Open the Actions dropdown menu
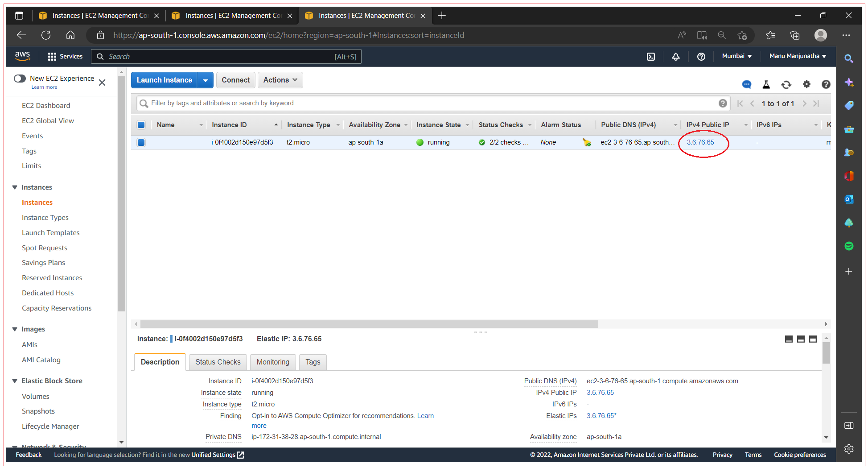This screenshot has height=468, width=868. click(280, 80)
